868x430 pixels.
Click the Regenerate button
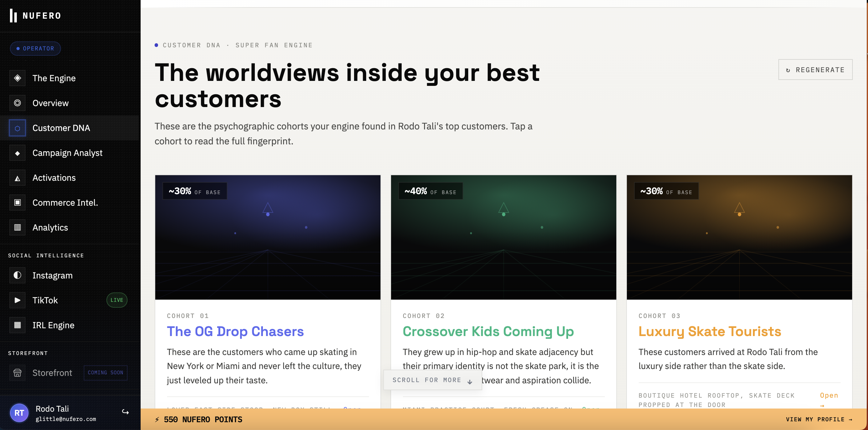point(815,70)
